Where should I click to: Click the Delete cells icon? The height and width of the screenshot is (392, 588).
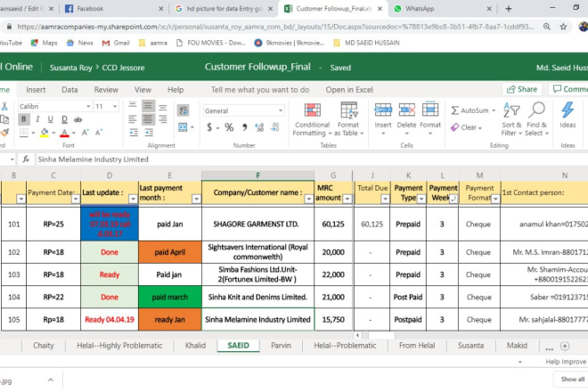tap(406, 110)
